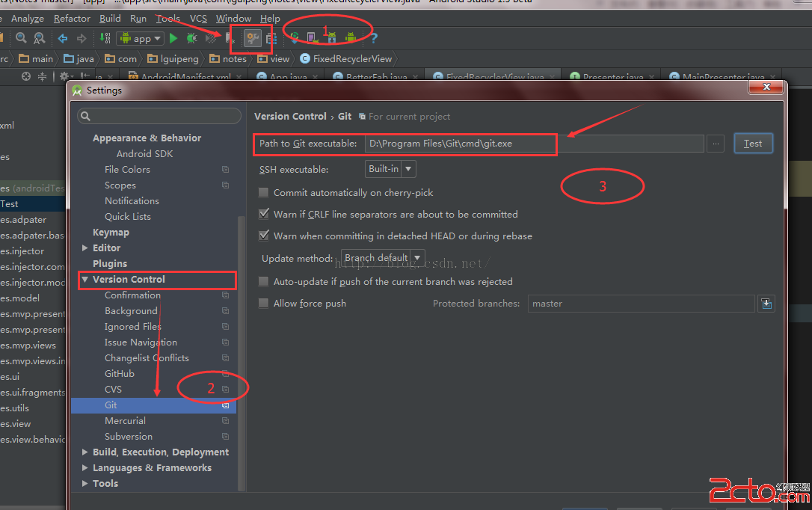Image resolution: width=812 pixels, height=510 pixels.
Task: Click the Test button for Git executable
Action: point(753,144)
